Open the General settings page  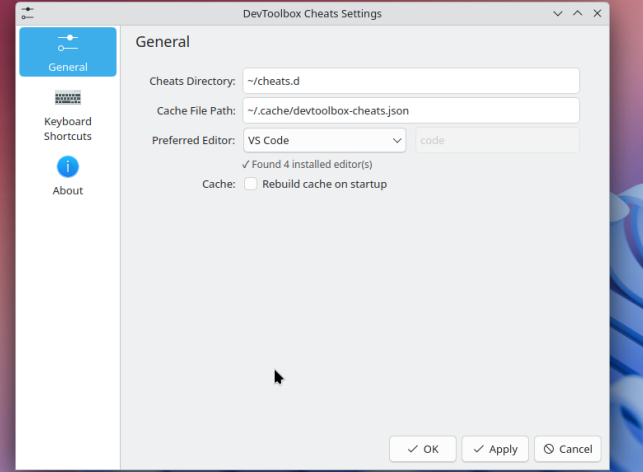68,52
